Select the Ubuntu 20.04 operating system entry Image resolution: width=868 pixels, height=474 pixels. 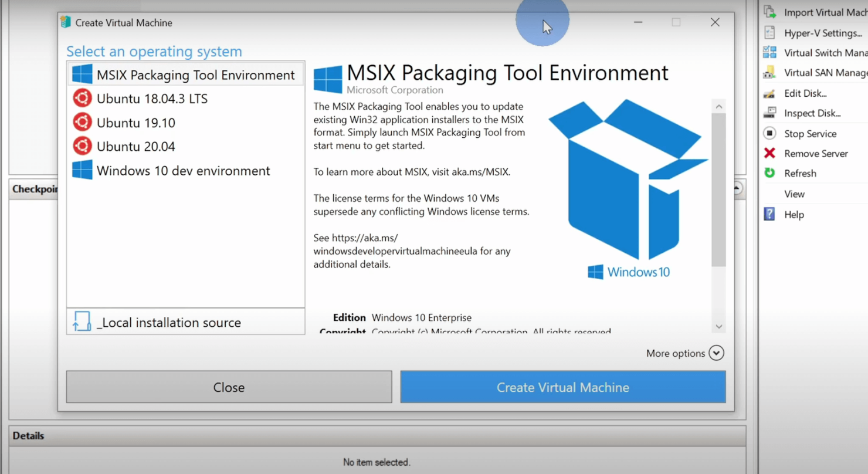click(x=135, y=146)
